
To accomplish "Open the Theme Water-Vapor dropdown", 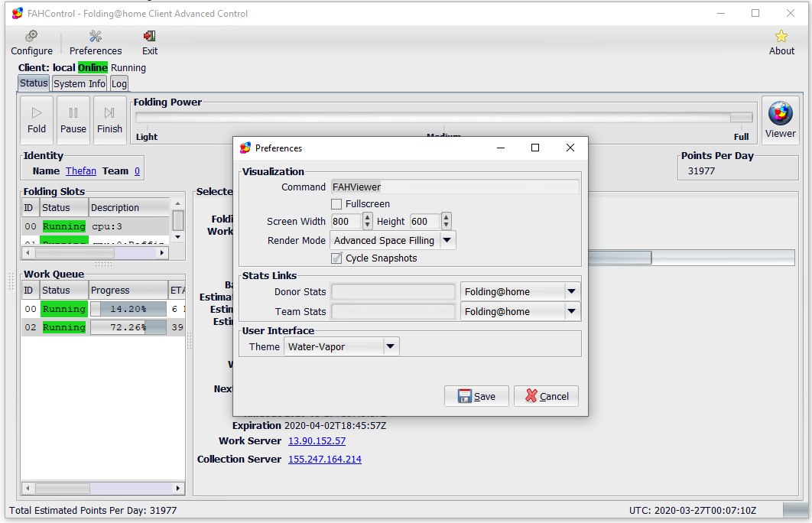I will point(390,346).
